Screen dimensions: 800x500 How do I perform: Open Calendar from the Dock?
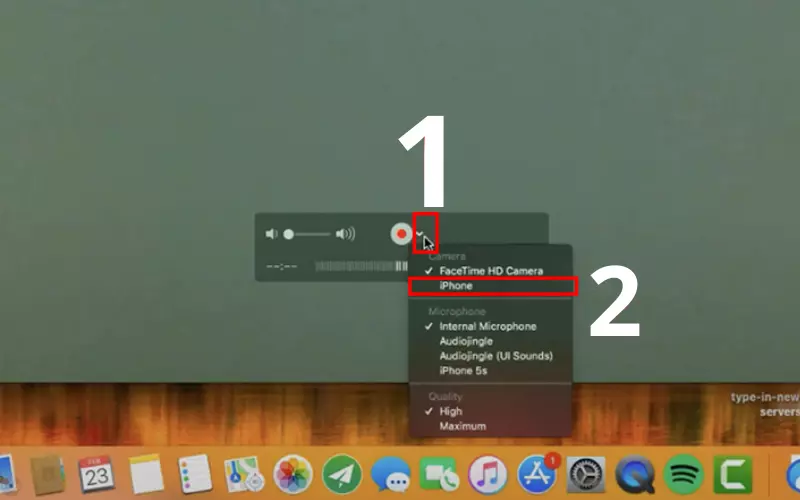(x=96, y=474)
